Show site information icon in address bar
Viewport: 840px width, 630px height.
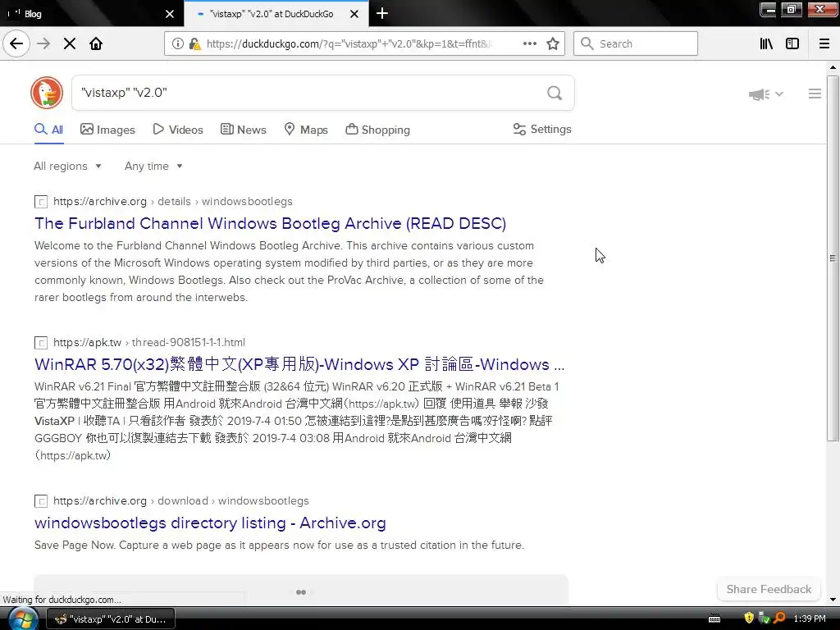pos(178,43)
